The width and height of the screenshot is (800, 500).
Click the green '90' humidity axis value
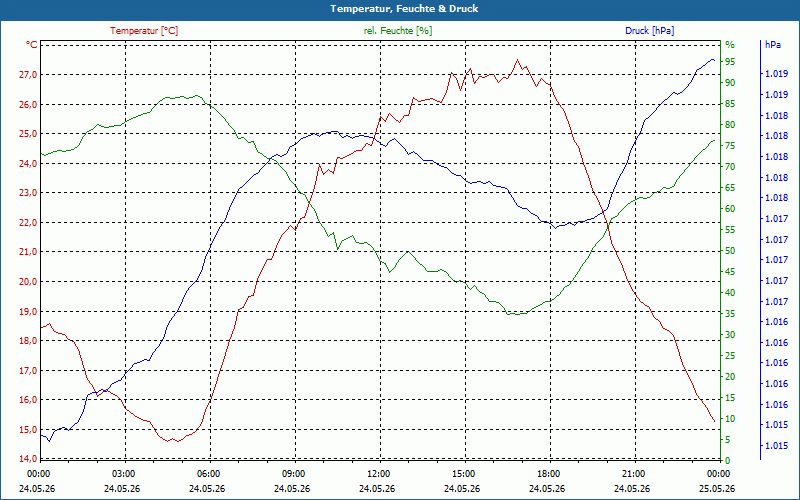click(730, 83)
